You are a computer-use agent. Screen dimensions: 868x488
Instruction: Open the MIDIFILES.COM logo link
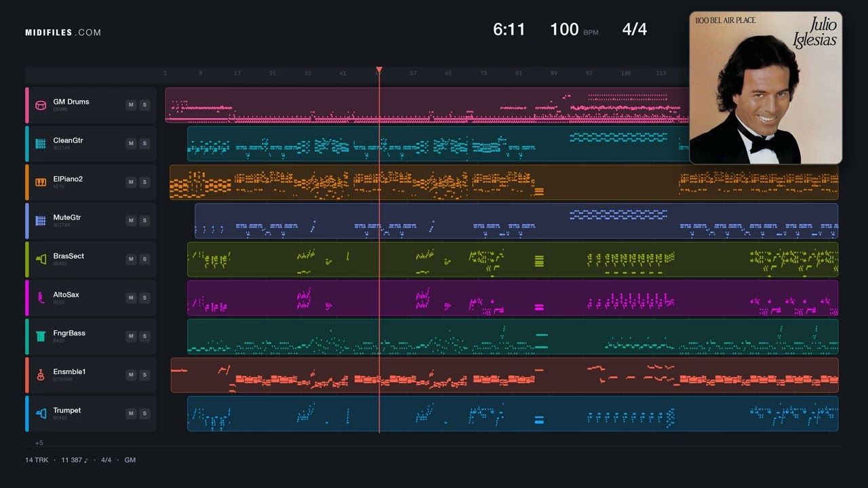coord(63,33)
